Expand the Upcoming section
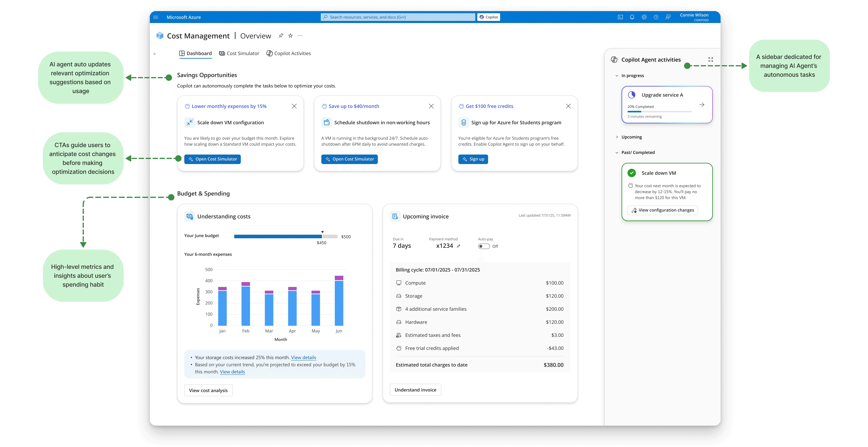Screen dimensions: 868x447 [617, 137]
